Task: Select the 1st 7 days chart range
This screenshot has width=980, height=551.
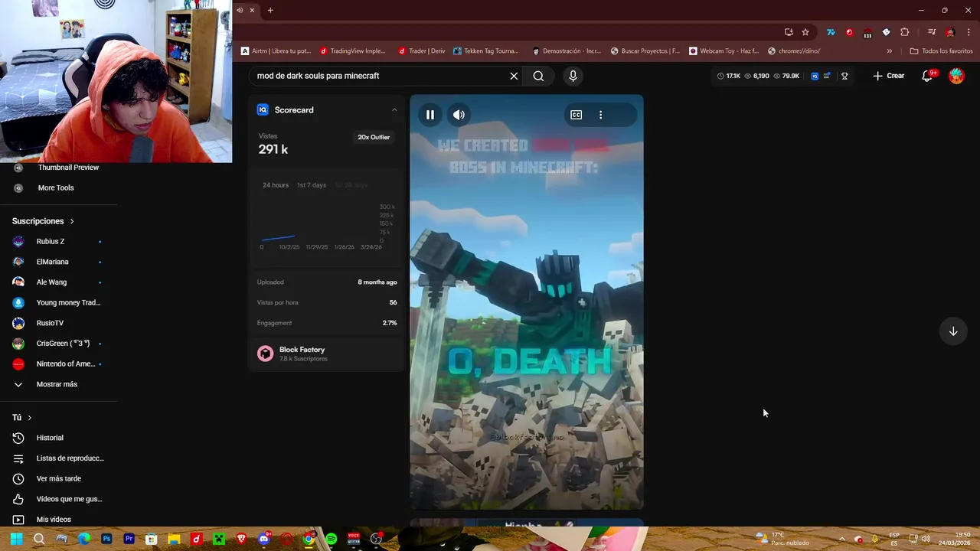Action: (312, 185)
